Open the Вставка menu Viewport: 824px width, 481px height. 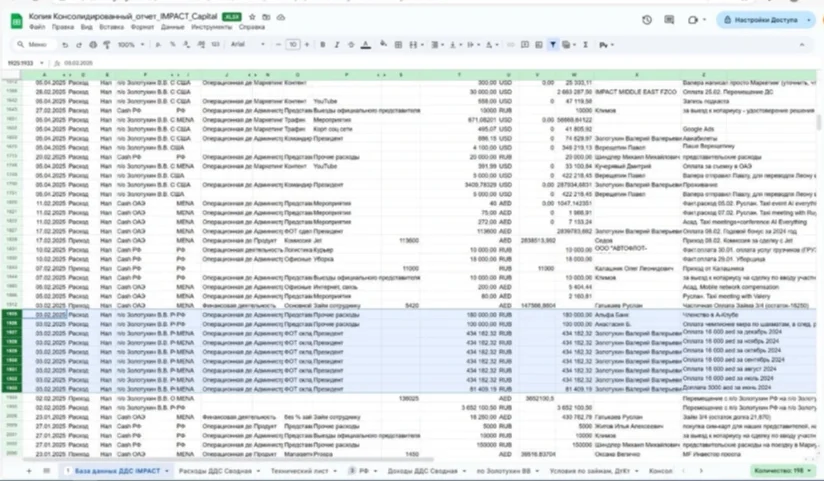[111, 27]
